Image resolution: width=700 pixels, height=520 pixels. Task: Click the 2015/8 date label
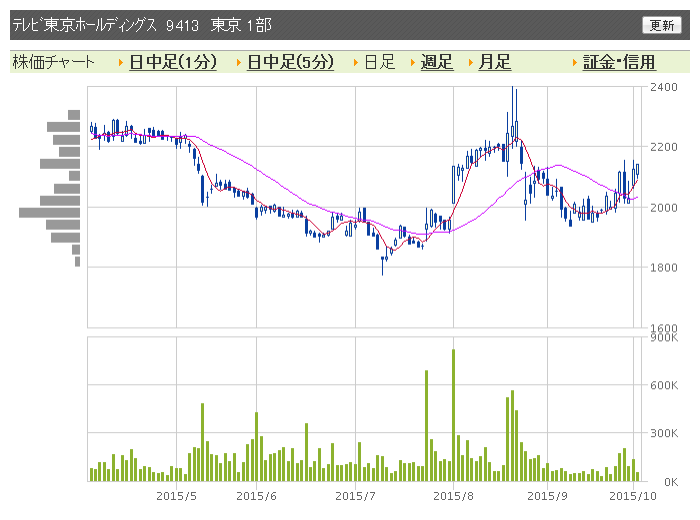pyautogui.click(x=454, y=496)
